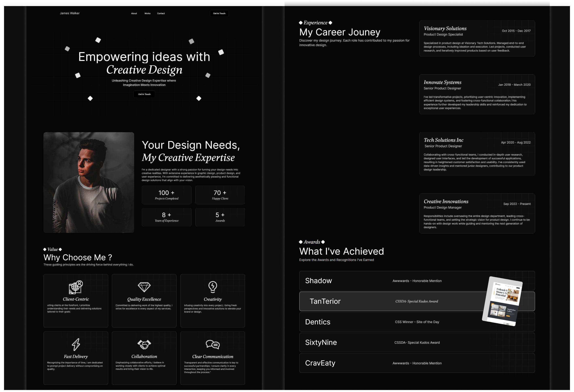Click the 'What I've Achieved' heading
The height and width of the screenshot is (392, 574).
click(341, 251)
